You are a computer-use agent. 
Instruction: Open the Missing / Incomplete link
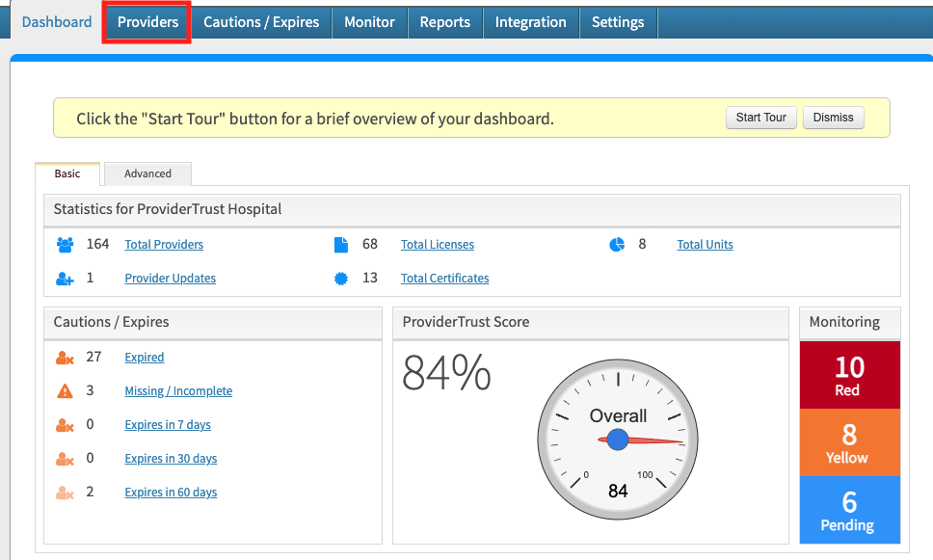(178, 391)
